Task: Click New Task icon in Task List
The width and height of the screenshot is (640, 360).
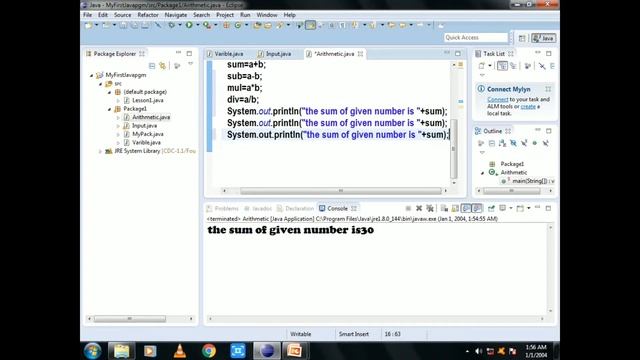Action: point(482,66)
